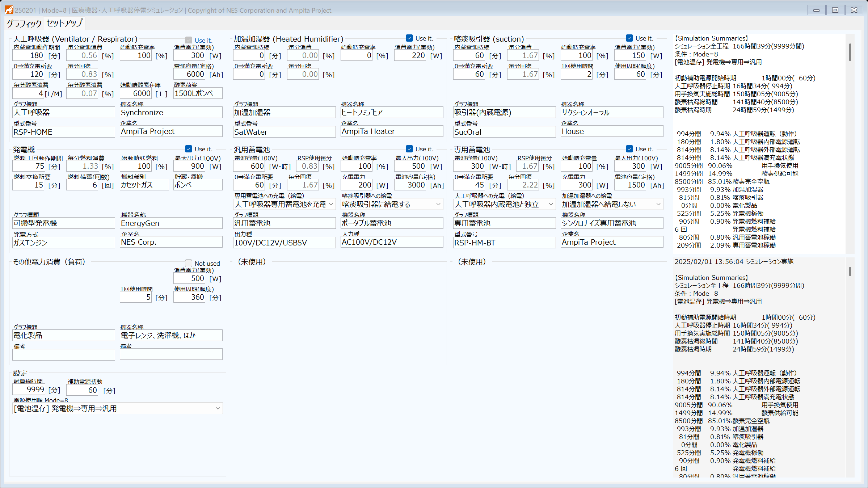Click the 発電機 企業名 NES Corp. field
Image resolution: width=868 pixels, height=488 pixels.
coord(171,242)
